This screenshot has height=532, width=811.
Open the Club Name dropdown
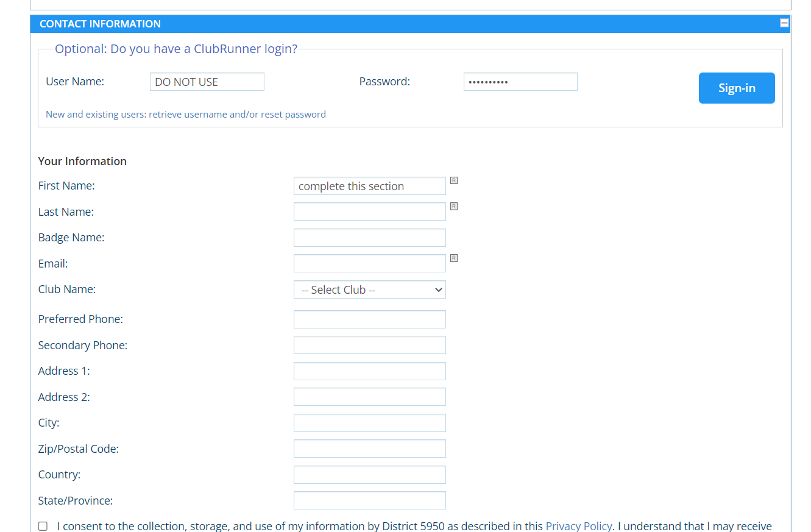tap(369, 289)
